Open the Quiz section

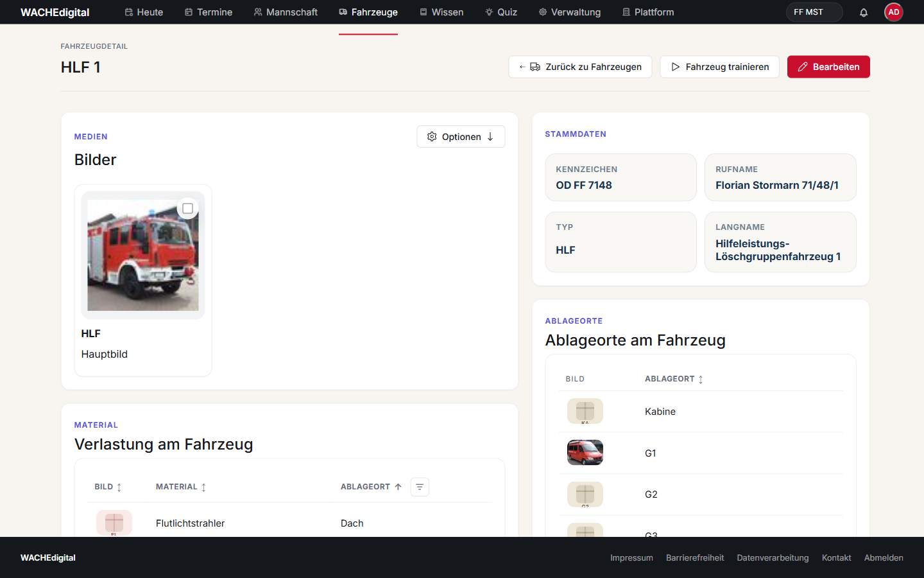pos(501,12)
